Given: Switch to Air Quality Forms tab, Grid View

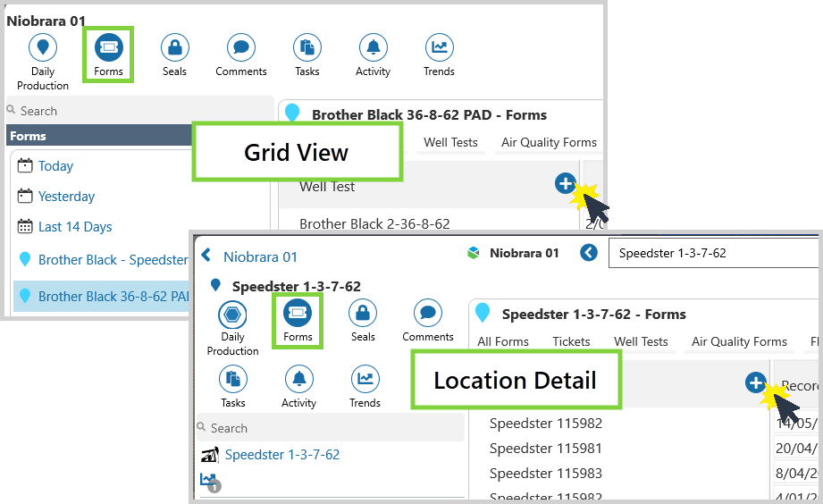Looking at the screenshot, I should (x=549, y=142).
